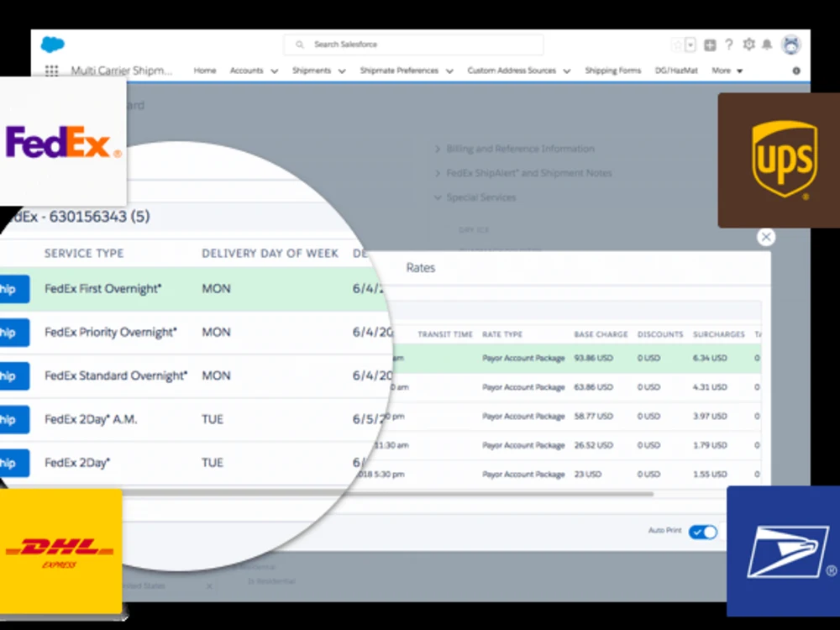Open the More navigation menu

point(727,71)
